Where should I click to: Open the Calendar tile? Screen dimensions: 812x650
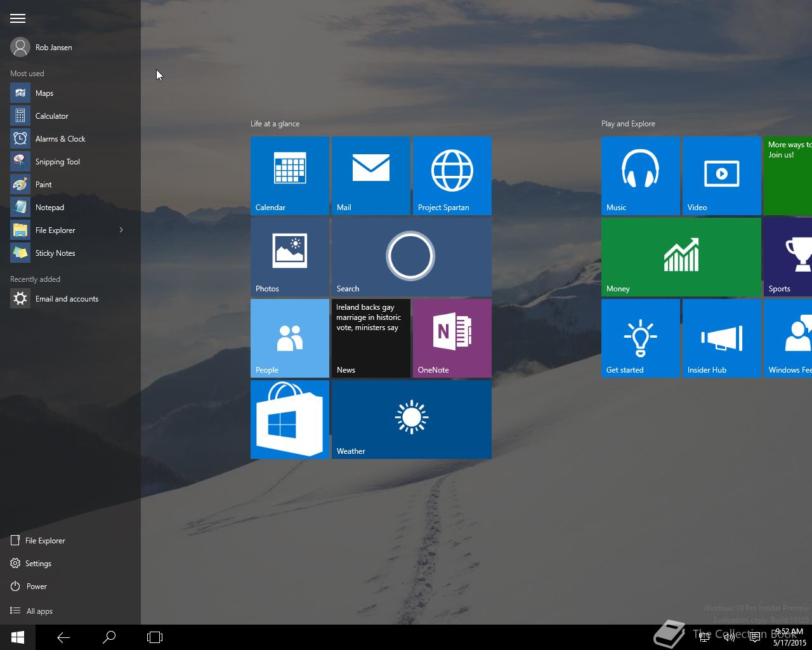click(290, 176)
